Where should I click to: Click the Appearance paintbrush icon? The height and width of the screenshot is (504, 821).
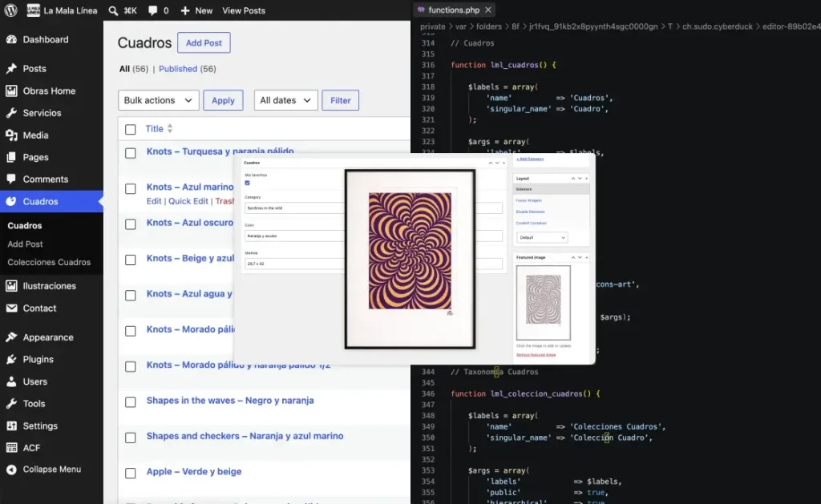pyautogui.click(x=11, y=337)
